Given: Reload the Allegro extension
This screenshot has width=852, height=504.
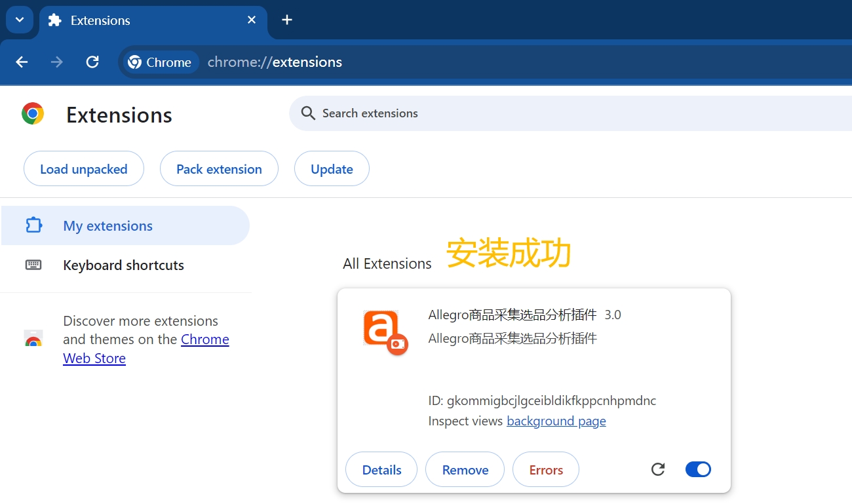Looking at the screenshot, I should coord(658,469).
